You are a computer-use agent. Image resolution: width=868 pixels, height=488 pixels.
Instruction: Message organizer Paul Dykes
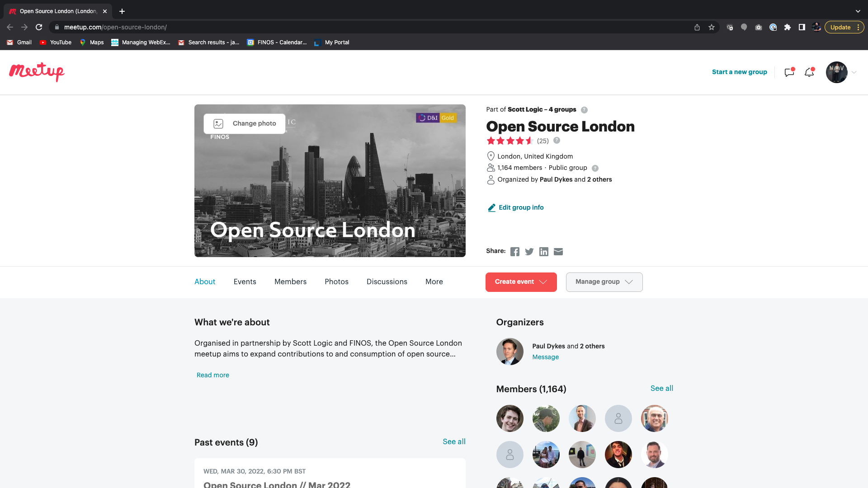545,357
